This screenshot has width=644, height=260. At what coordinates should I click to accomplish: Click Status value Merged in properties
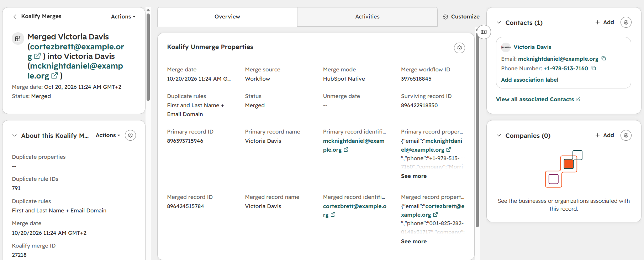[x=255, y=105]
